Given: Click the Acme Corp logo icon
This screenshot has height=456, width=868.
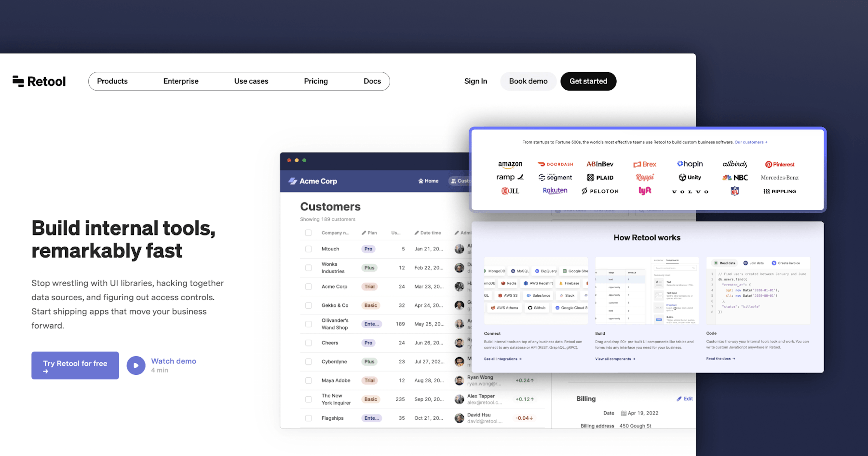Looking at the screenshot, I should coord(292,181).
